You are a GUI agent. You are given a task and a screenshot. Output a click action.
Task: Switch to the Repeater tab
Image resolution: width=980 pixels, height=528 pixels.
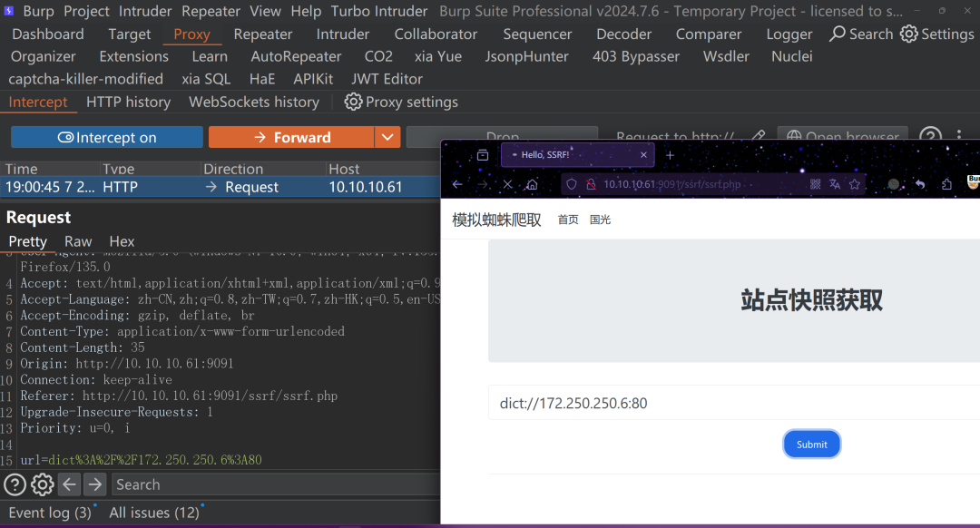(x=263, y=34)
